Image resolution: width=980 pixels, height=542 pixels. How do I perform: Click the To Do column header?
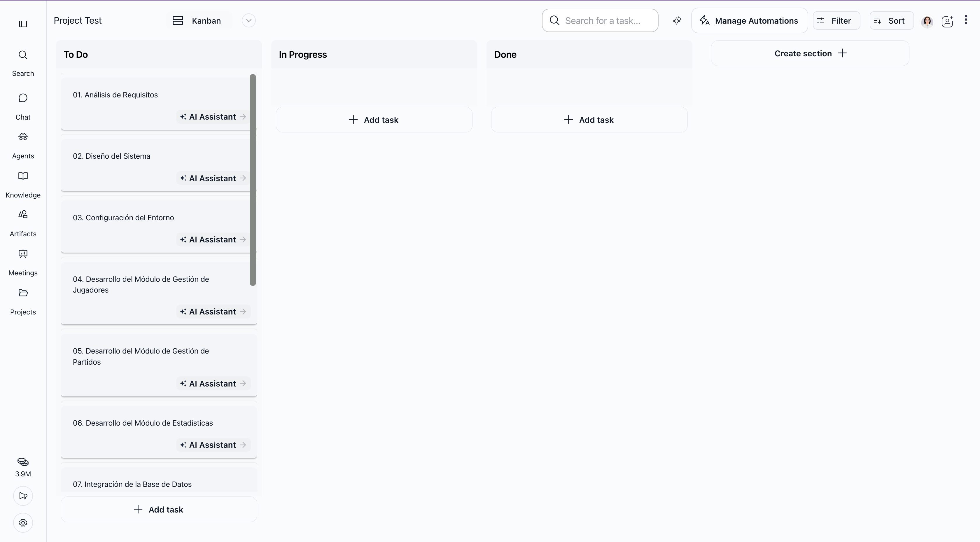[x=159, y=55]
